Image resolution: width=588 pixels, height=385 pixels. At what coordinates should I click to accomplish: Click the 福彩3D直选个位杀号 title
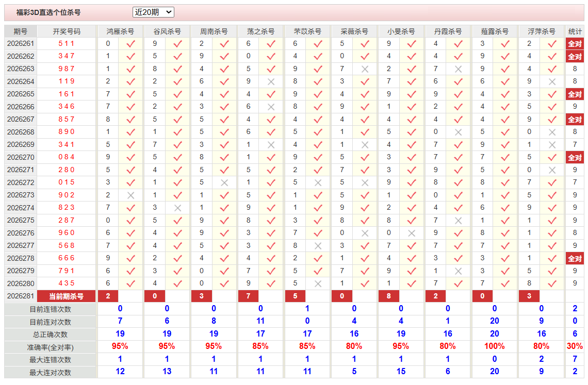click(x=48, y=12)
